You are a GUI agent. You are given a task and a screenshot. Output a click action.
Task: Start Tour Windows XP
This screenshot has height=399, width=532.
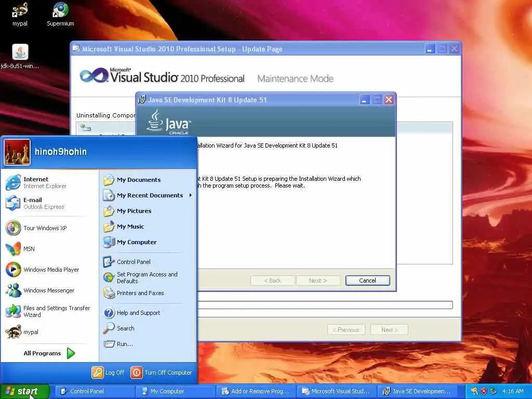pos(49,228)
